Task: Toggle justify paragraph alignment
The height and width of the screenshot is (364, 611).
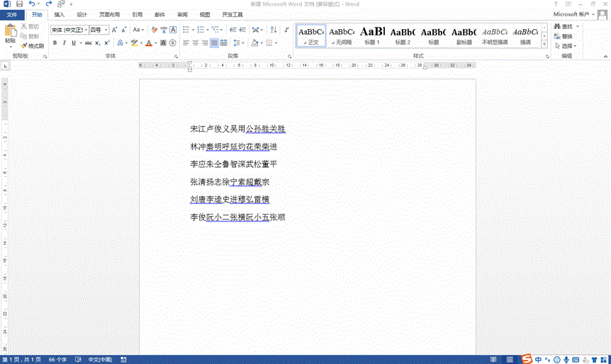Action: 213,43
